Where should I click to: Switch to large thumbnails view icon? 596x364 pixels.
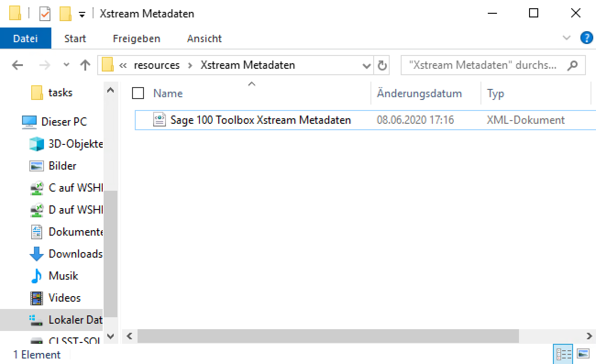(583, 354)
